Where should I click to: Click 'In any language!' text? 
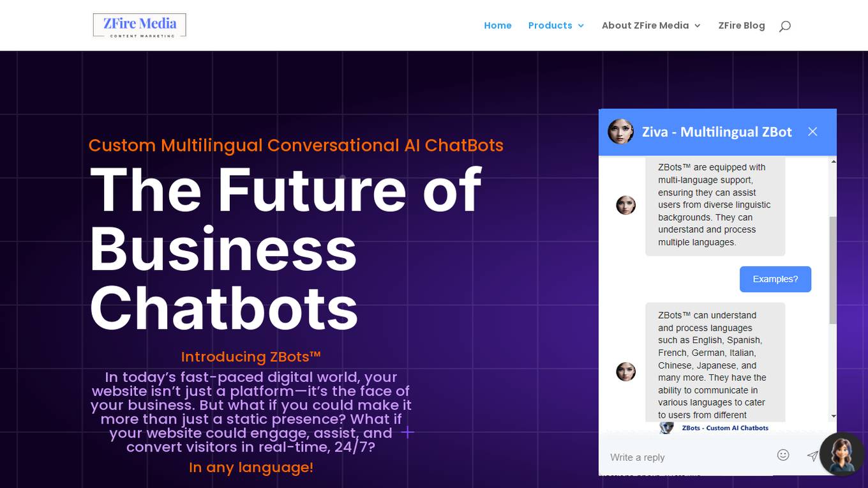251,467
